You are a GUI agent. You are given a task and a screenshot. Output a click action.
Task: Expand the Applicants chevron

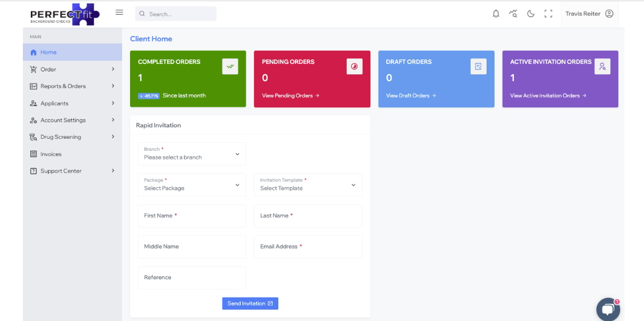tap(113, 103)
